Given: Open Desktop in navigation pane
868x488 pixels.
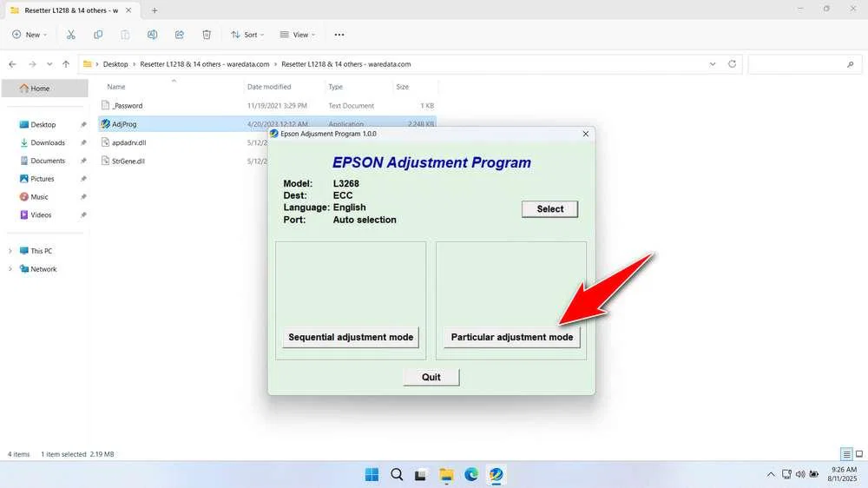Looking at the screenshot, I should (x=45, y=125).
